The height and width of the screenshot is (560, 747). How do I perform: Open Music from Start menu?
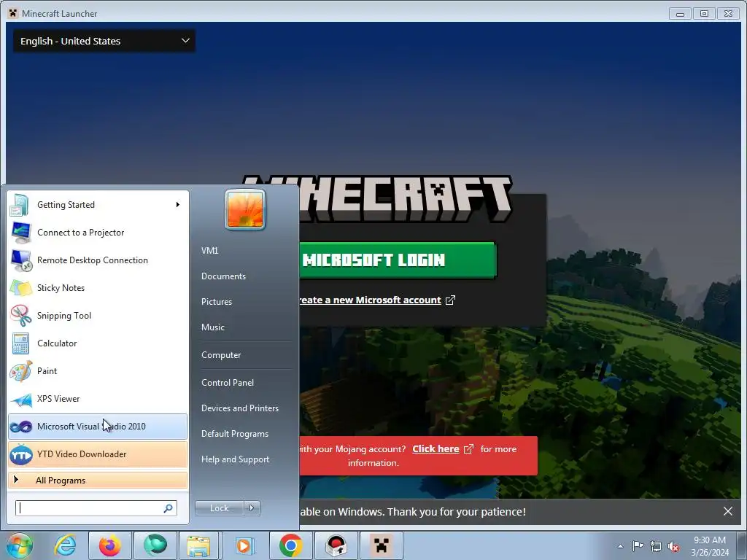pos(213,327)
